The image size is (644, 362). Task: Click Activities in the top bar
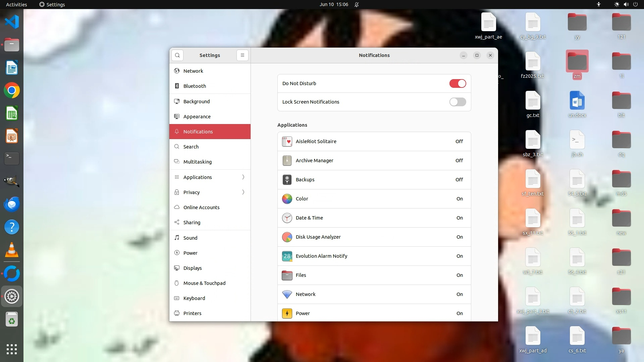pos(16,4)
